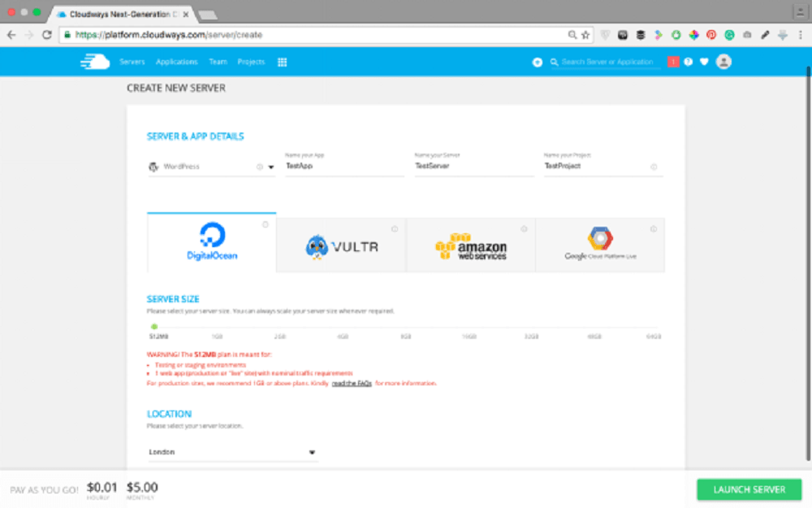
Task: Close the Cloudways browser tab
Action: 186,15
